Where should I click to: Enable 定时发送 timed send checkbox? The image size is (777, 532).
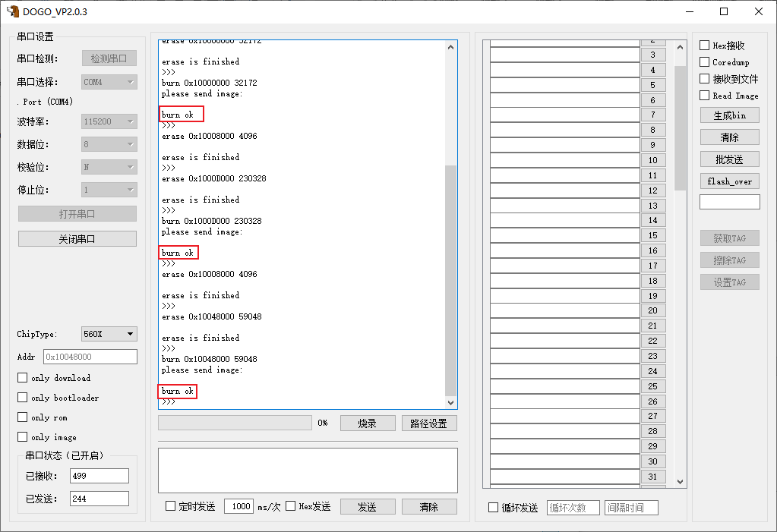coord(170,505)
